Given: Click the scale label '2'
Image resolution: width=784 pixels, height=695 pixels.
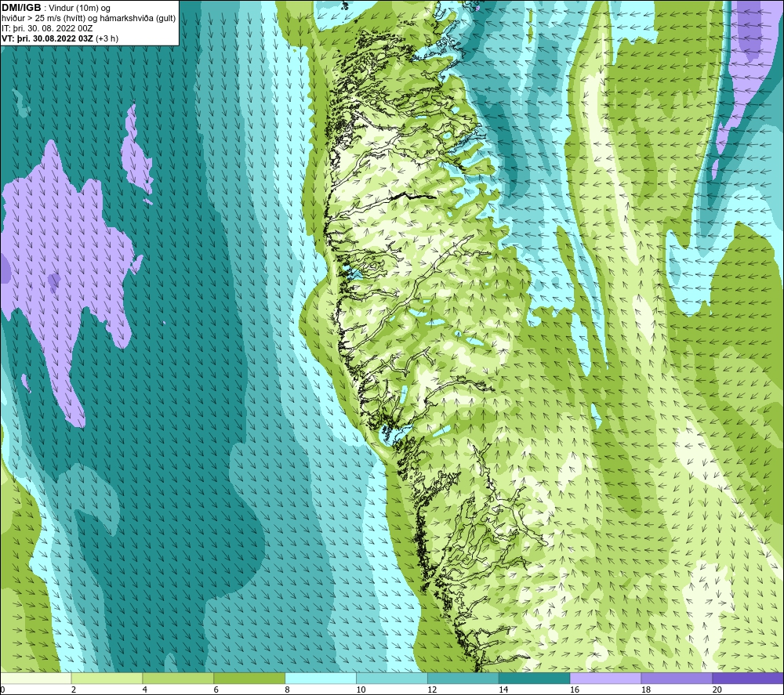Looking at the screenshot, I should point(74,690).
